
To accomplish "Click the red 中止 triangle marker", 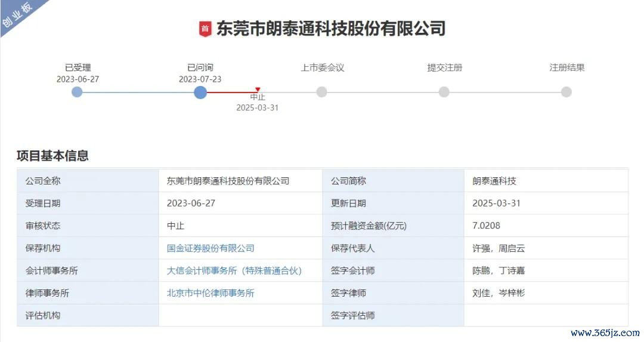I will pos(258,89).
